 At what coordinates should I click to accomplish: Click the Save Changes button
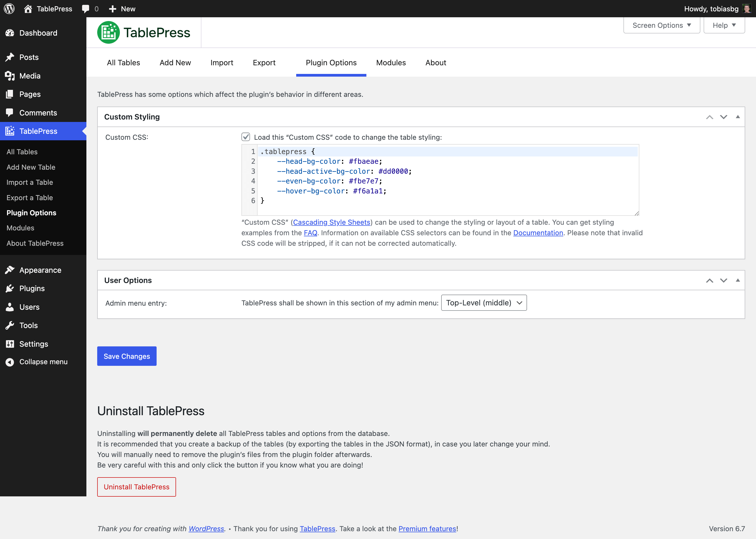pyautogui.click(x=127, y=356)
